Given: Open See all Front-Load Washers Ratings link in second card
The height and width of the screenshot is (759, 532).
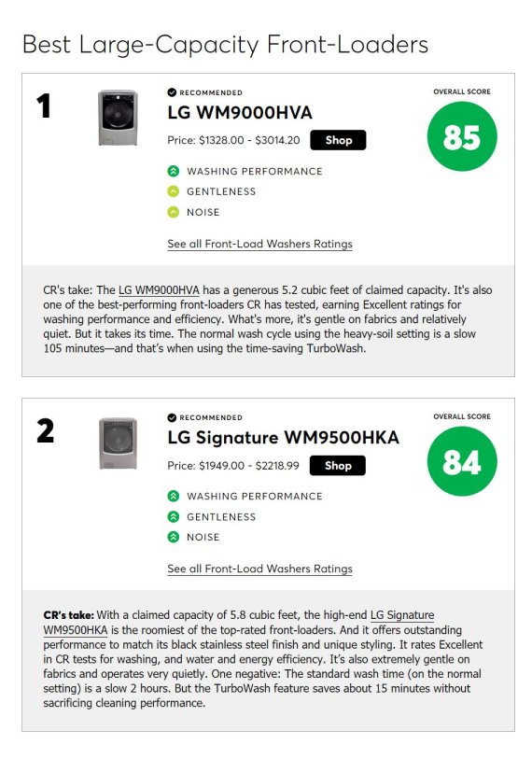Looking at the screenshot, I should pyautogui.click(x=260, y=569).
